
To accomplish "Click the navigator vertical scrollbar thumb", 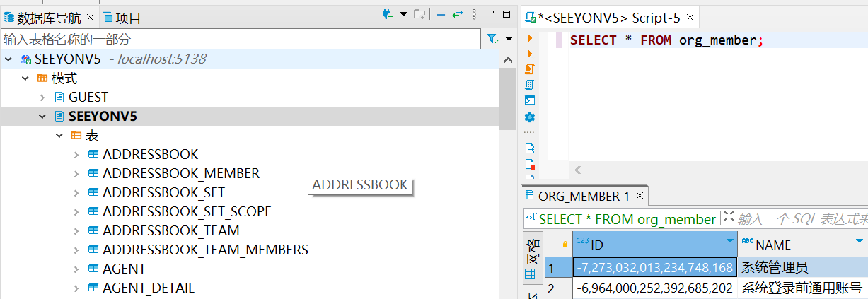I will point(509,100).
